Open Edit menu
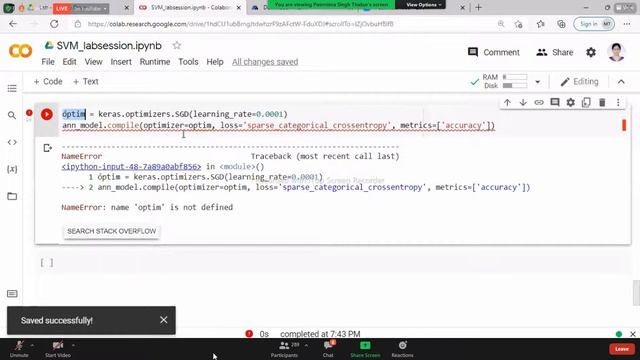Image resolution: width=640 pixels, height=360 pixels. (69, 62)
